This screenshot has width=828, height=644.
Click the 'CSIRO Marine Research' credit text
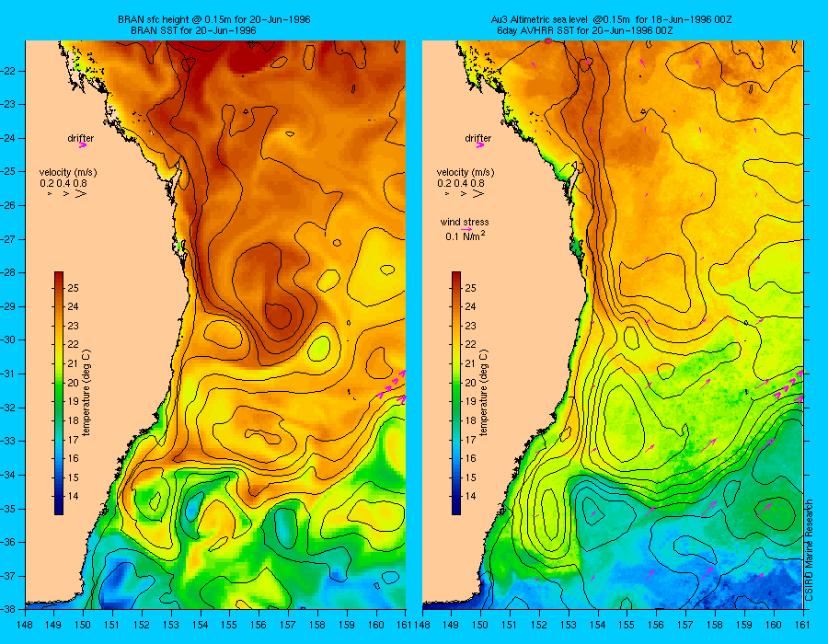pos(810,551)
